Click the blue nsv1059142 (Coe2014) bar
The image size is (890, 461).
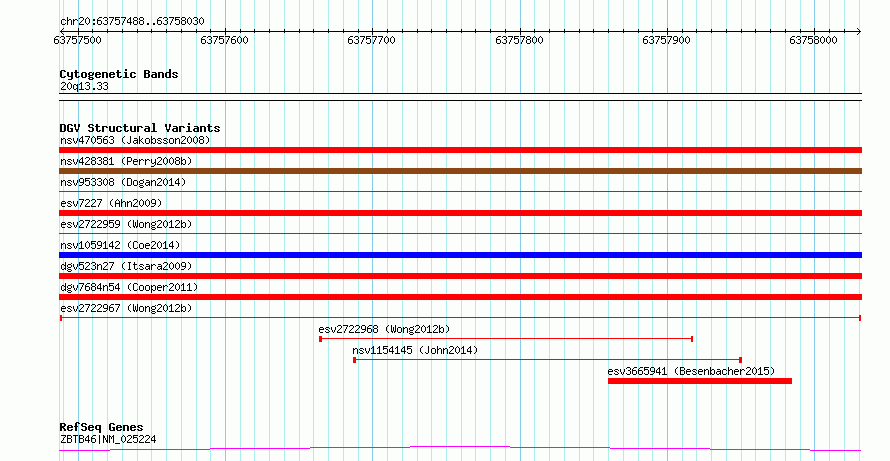460,255
